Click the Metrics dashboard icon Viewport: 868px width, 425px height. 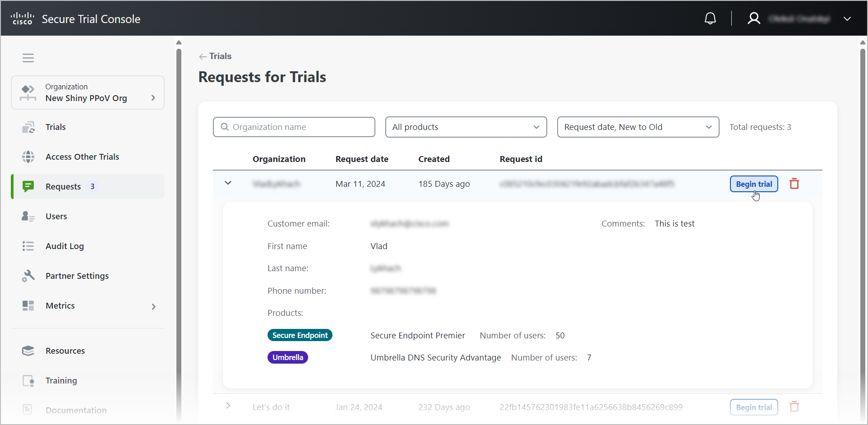pos(28,306)
